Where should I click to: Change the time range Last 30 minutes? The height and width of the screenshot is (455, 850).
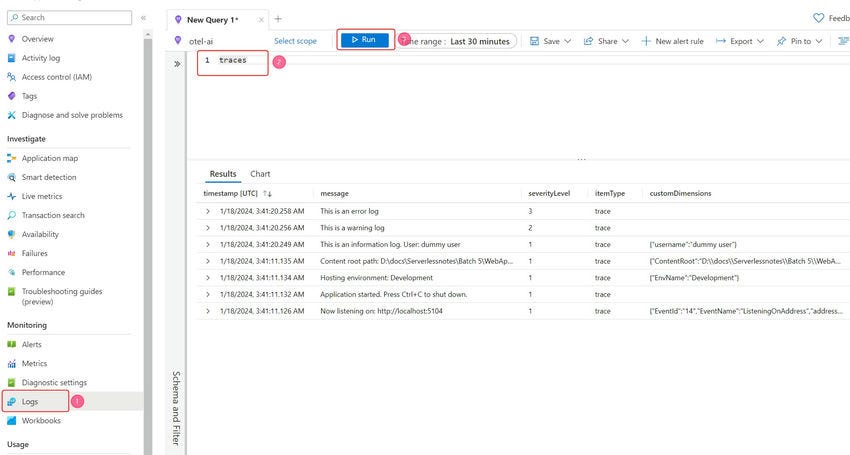pos(459,41)
